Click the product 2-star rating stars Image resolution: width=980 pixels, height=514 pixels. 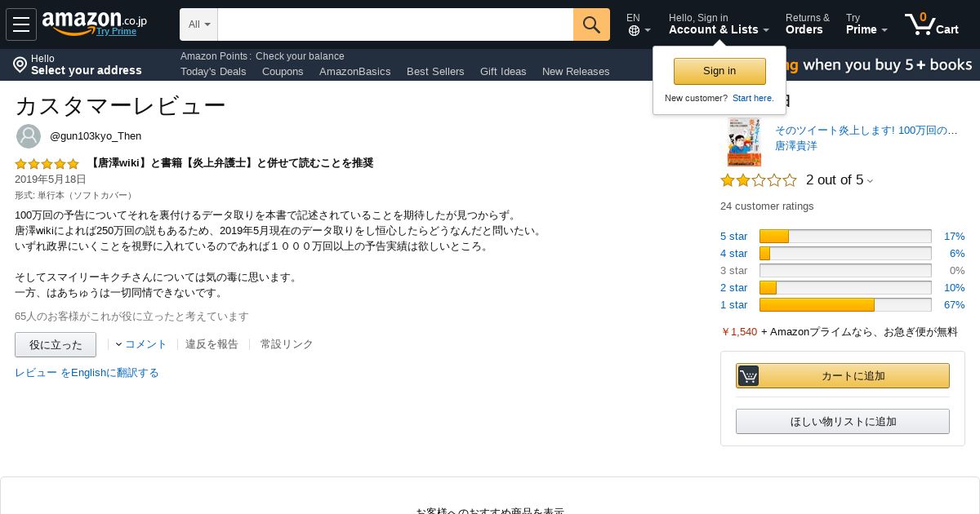pos(758,180)
